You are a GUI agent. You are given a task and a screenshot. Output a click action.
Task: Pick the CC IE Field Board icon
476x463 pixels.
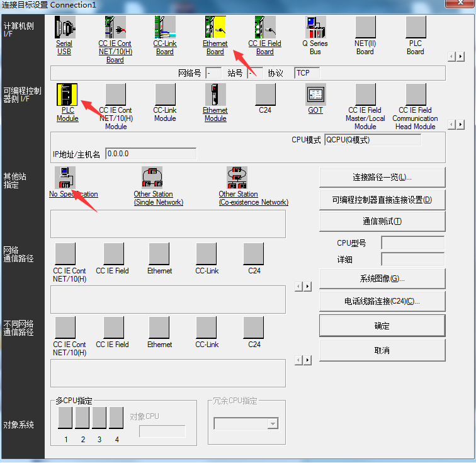265,28
